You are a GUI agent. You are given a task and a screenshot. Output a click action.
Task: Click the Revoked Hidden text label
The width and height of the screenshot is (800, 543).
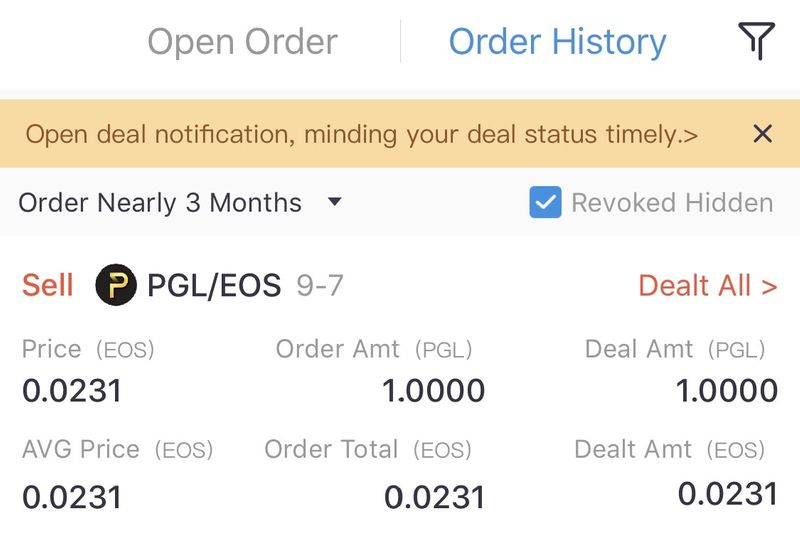(672, 203)
